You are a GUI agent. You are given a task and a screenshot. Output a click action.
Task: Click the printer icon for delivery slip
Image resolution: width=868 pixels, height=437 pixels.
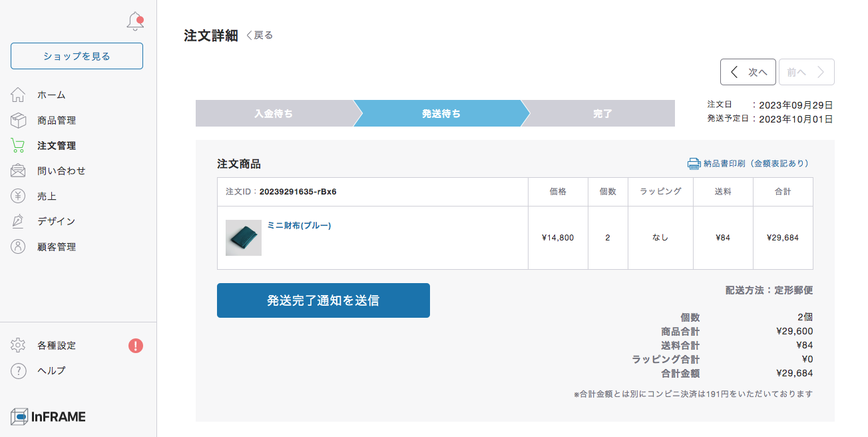pos(694,163)
